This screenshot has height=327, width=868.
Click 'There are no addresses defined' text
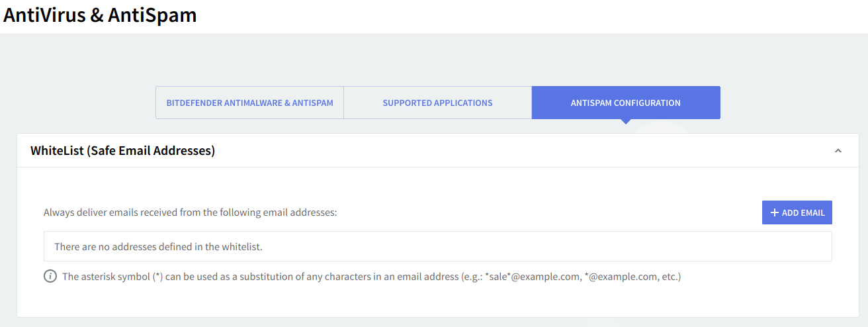(x=158, y=246)
